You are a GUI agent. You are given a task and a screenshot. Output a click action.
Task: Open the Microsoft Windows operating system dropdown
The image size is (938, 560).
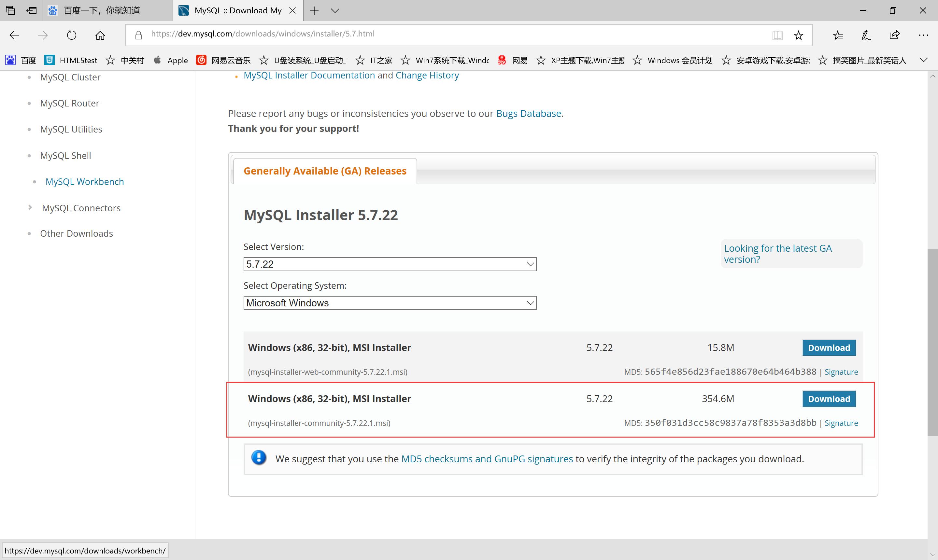click(x=390, y=303)
